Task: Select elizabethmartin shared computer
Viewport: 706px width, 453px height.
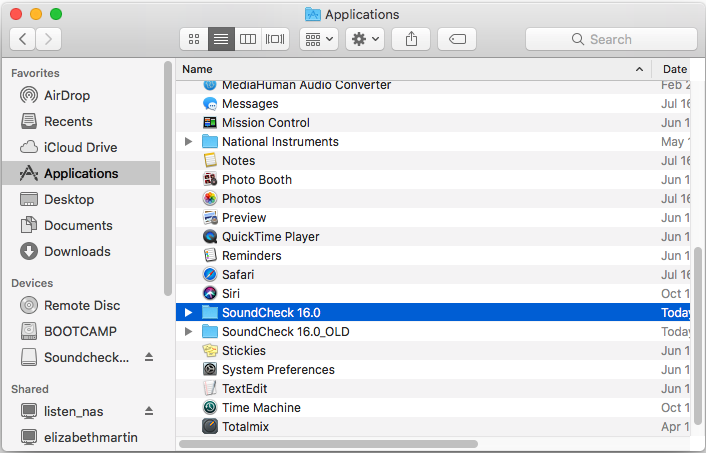Action: [79, 437]
